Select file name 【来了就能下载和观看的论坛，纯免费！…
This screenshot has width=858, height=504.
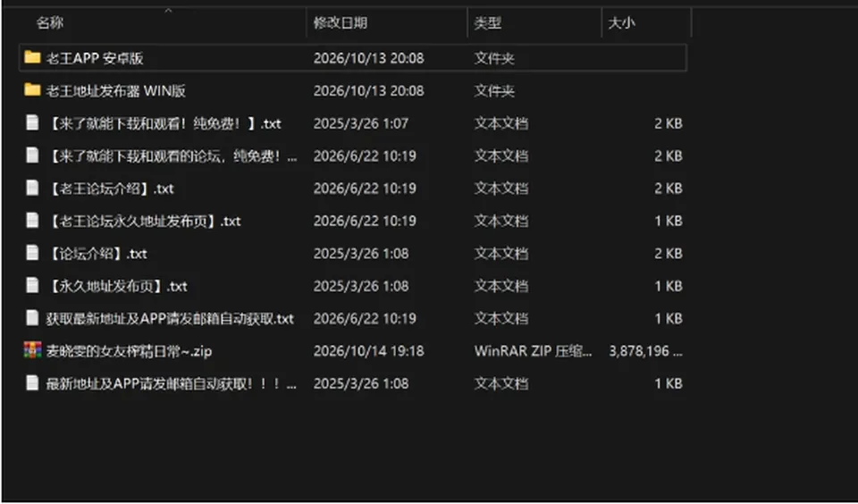(172, 156)
